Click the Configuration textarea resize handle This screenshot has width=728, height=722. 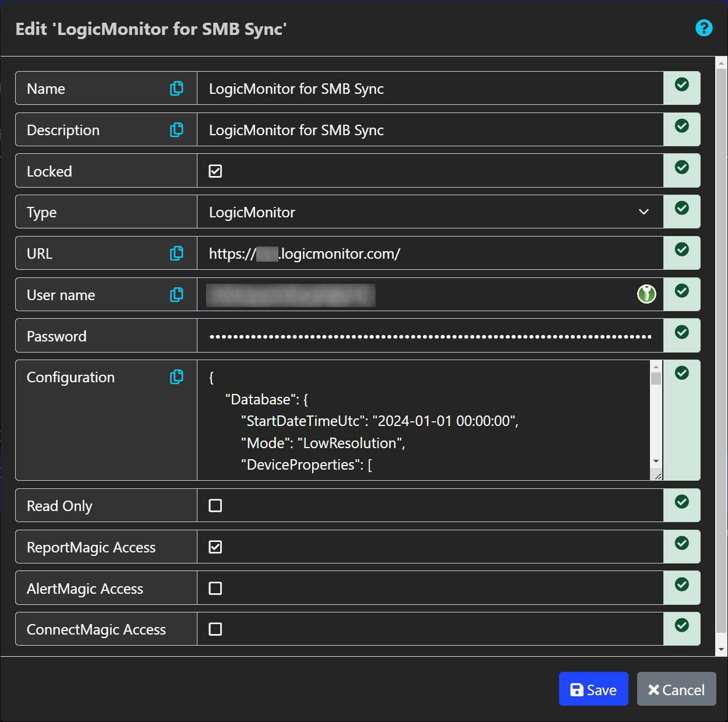(658, 476)
